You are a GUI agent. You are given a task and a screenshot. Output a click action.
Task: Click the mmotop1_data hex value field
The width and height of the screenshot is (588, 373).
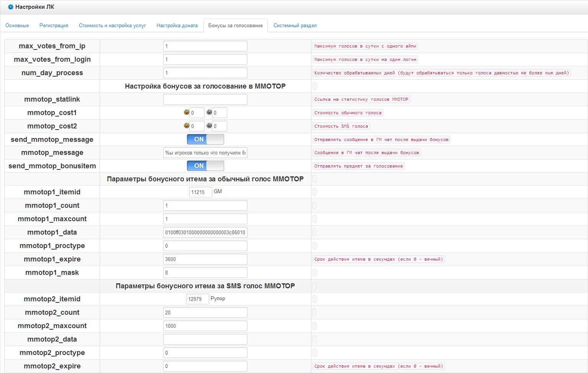pos(205,232)
